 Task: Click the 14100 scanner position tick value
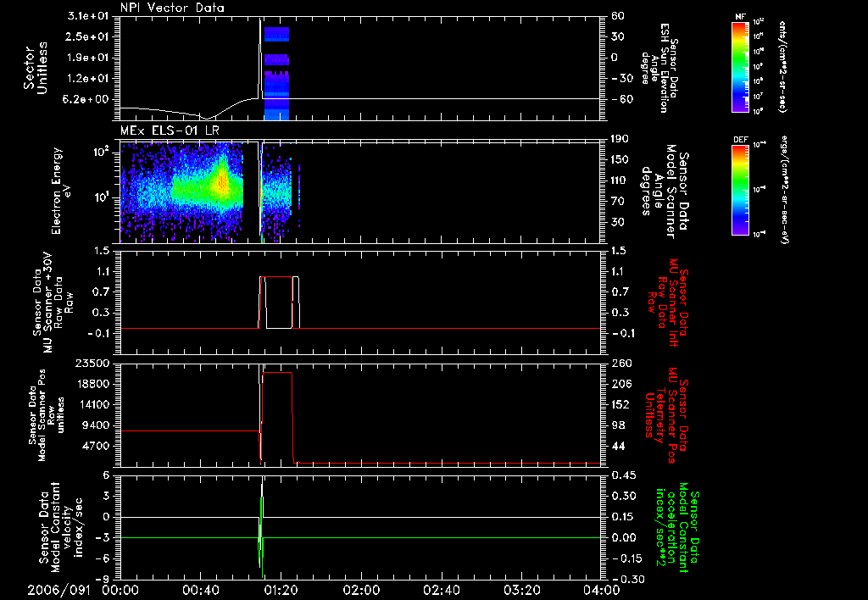click(92, 404)
